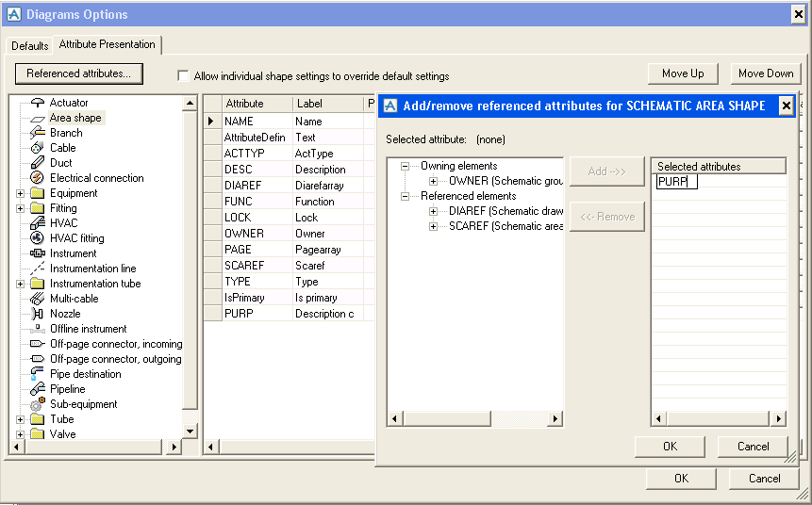
Task: Click the Sub-equipment icon
Action: pyautogui.click(x=37, y=404)
